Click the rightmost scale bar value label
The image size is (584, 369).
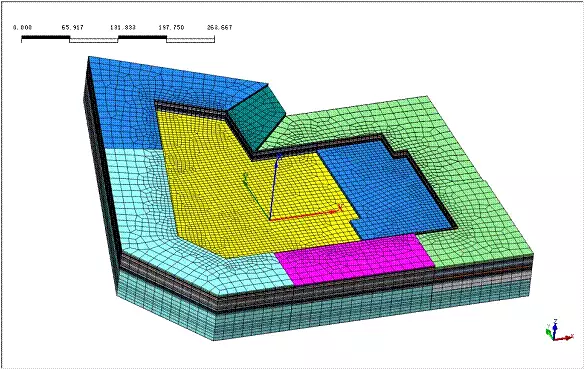click(x=219, y=28)
